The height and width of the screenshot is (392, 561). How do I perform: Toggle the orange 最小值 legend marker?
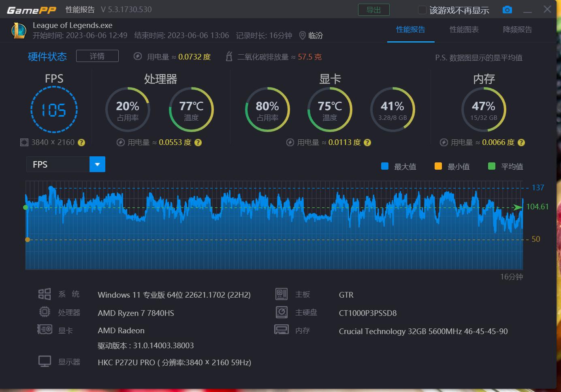[438, 166]
